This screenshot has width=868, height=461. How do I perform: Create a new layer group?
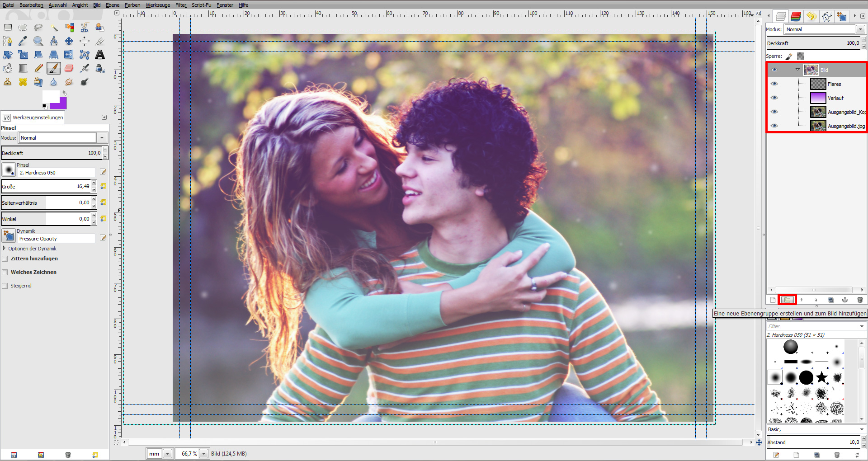pos(787,300)
